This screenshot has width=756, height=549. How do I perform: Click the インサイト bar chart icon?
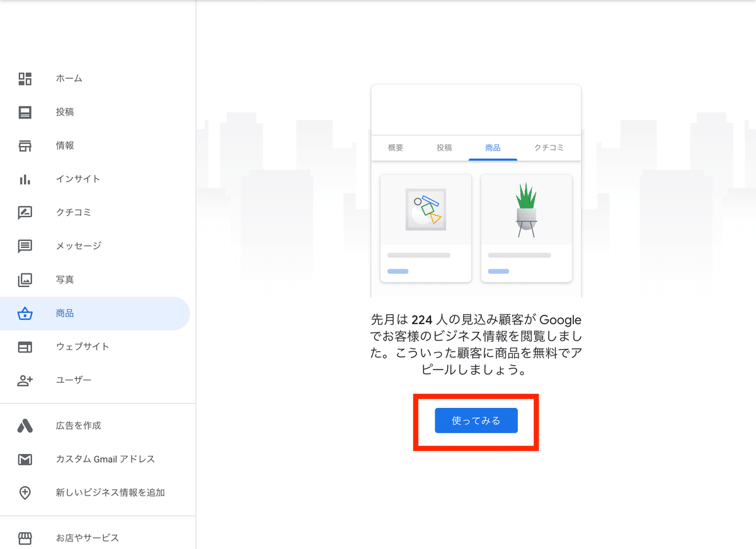25,179
